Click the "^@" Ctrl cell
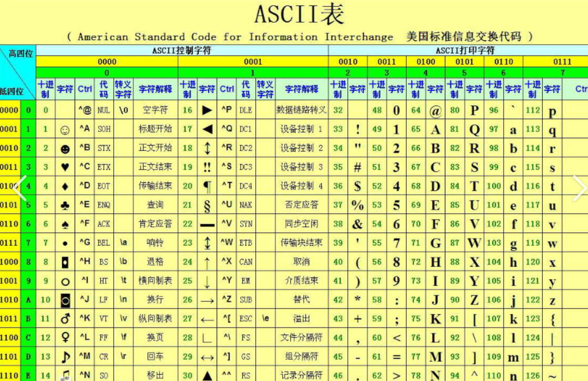 click(85, 110)
